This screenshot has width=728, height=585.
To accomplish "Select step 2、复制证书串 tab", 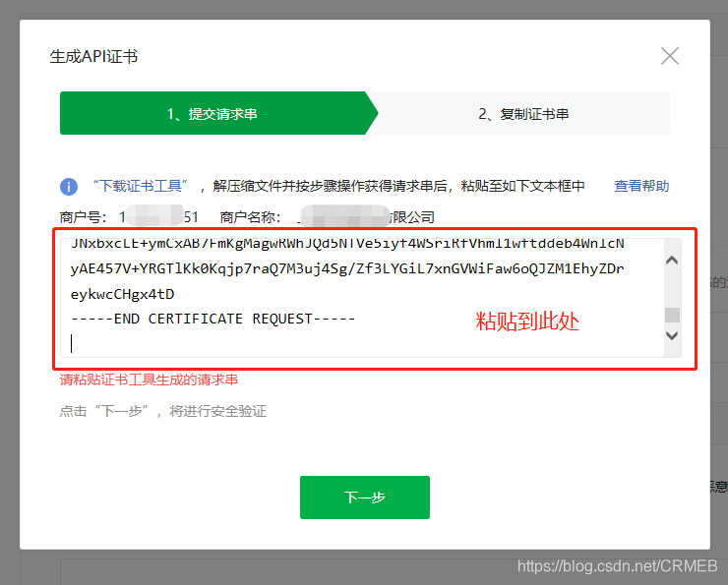I will [x=523, y=114].
